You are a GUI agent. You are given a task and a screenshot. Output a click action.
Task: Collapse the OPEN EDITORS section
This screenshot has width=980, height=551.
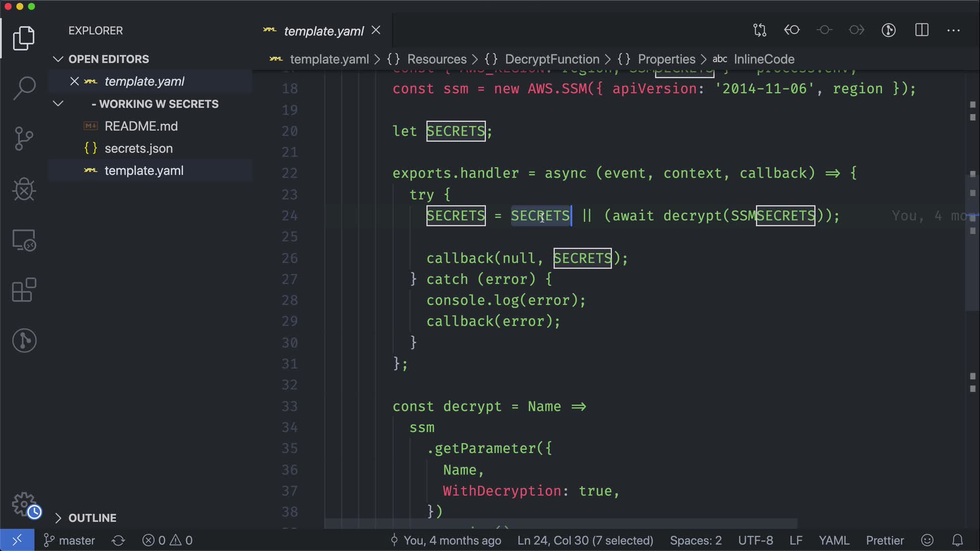click(58, 59)
